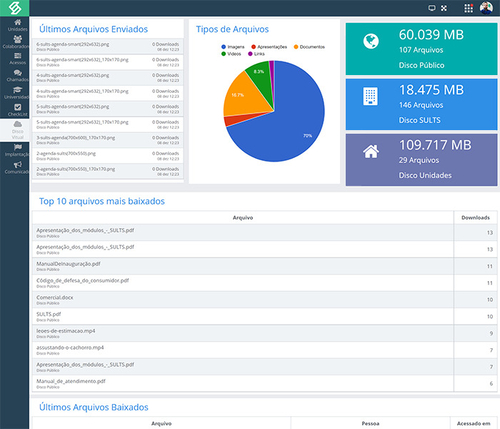Open leoes-de-estimacao.mp4 row
Screen dimensions: 500x429
pos(265,333)
